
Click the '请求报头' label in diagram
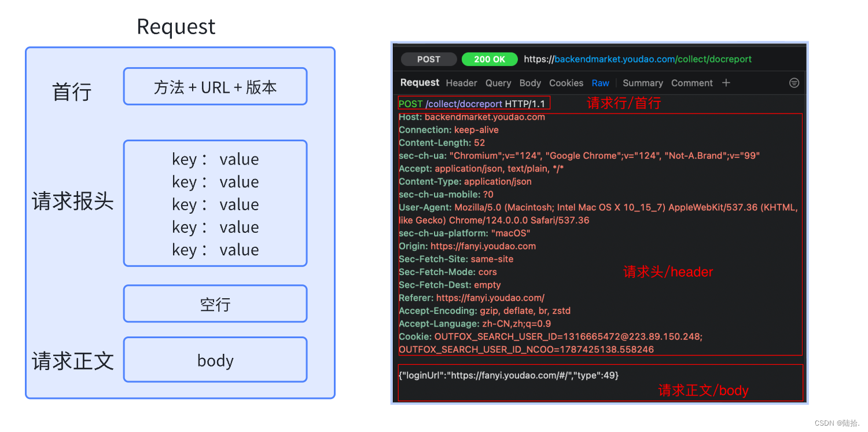[x=72, y=201]
